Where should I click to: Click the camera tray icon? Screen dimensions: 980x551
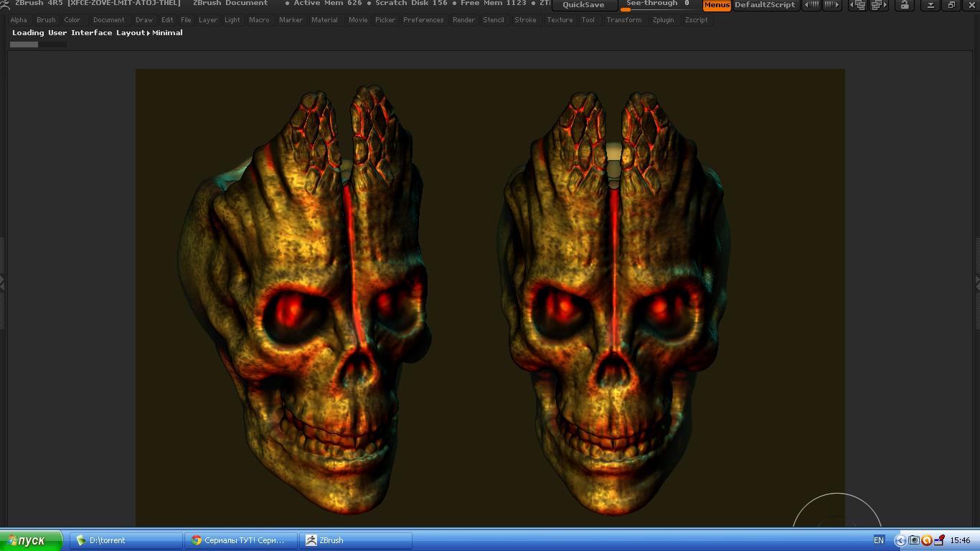[x=914, y=540]
